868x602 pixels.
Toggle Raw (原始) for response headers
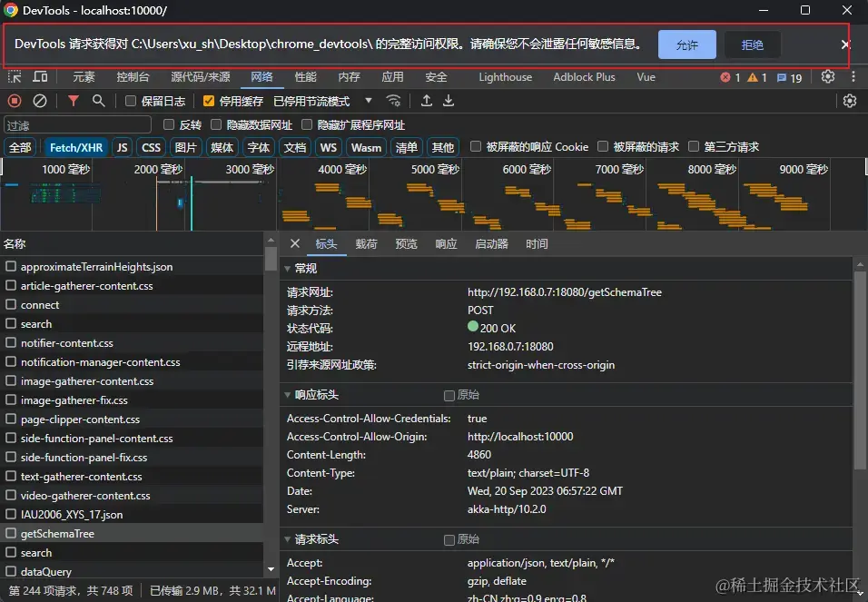(449, 395)
